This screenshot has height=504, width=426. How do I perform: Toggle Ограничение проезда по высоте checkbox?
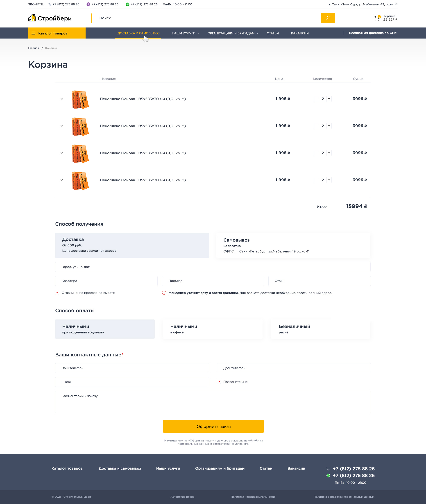tap(57, 293)
